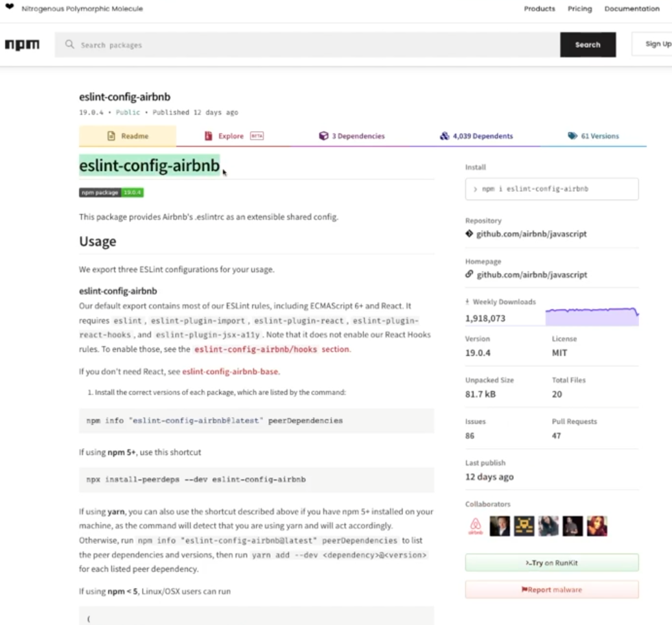Image resolution: width=672 pixels, height=625 pixels.
Task: Click the git repository diamond icon
Action: click(x=469, y=233)
